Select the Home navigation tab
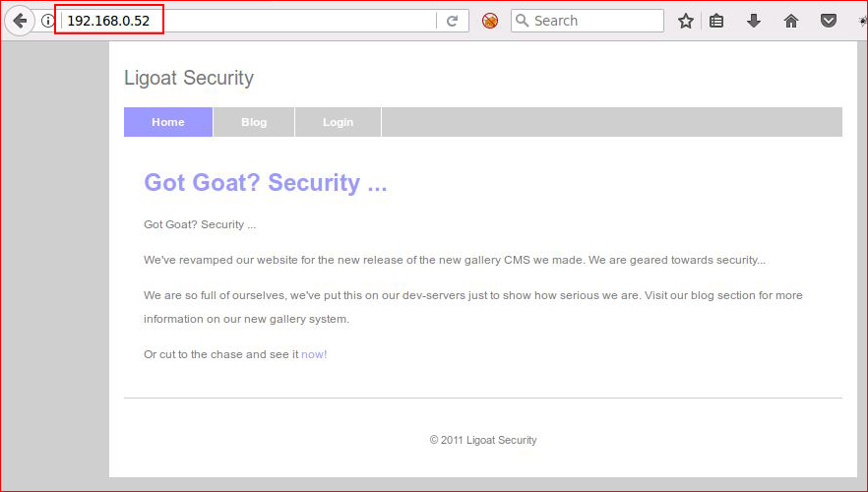 pyautogui.click(x=168, y=122)
